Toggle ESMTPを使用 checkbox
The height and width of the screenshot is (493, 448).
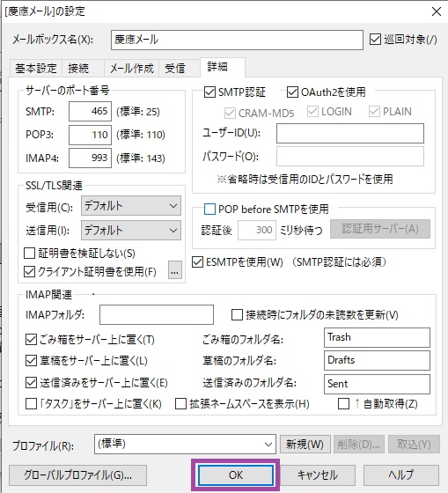[197, 262]
